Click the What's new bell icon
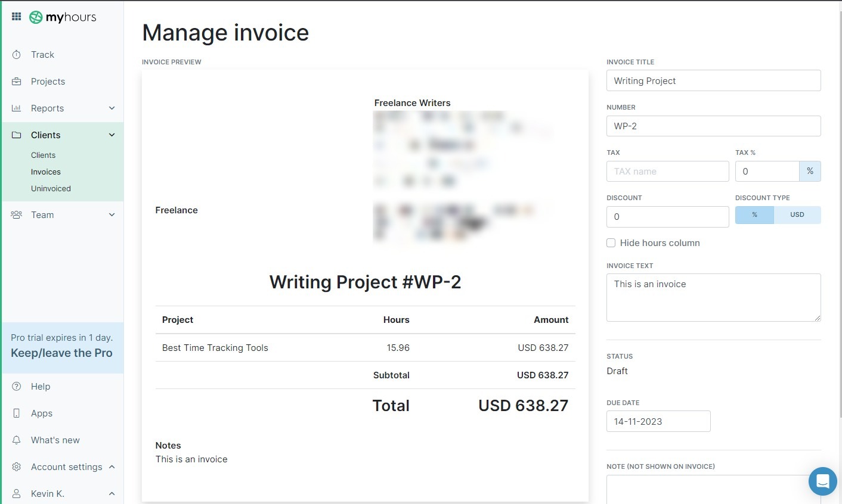Image resolution: width=842 pixels, height=504 pixels. 17,440
